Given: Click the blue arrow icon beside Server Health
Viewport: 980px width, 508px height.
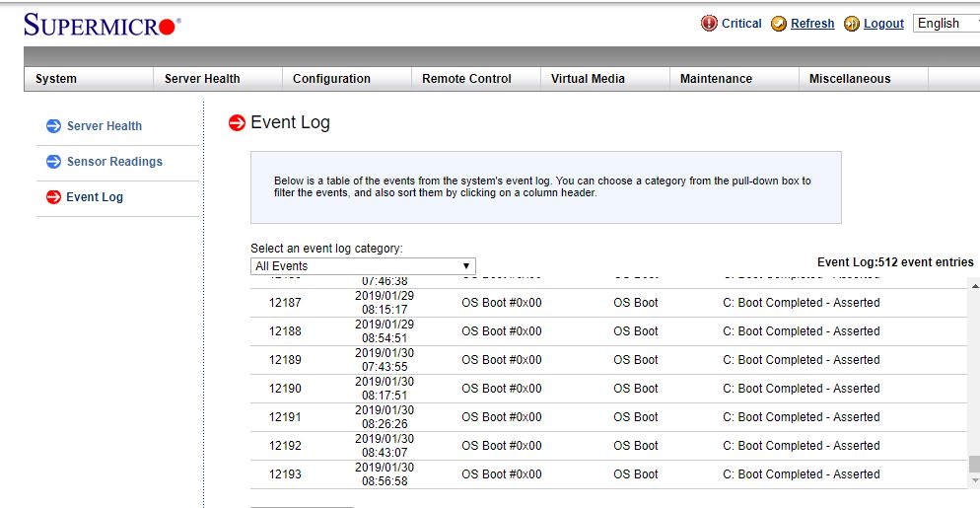Looking at the screenshot, I should click(53, 126).
